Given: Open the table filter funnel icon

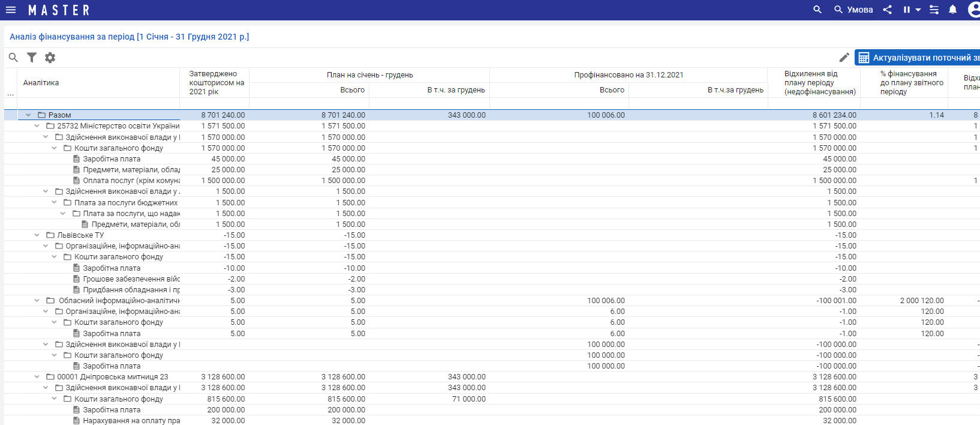Looking at the screenshot, I should click(x=32, y=58).
